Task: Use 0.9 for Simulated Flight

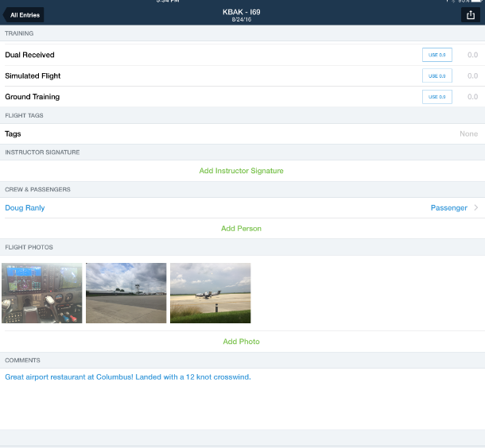Action: point(437,75)
